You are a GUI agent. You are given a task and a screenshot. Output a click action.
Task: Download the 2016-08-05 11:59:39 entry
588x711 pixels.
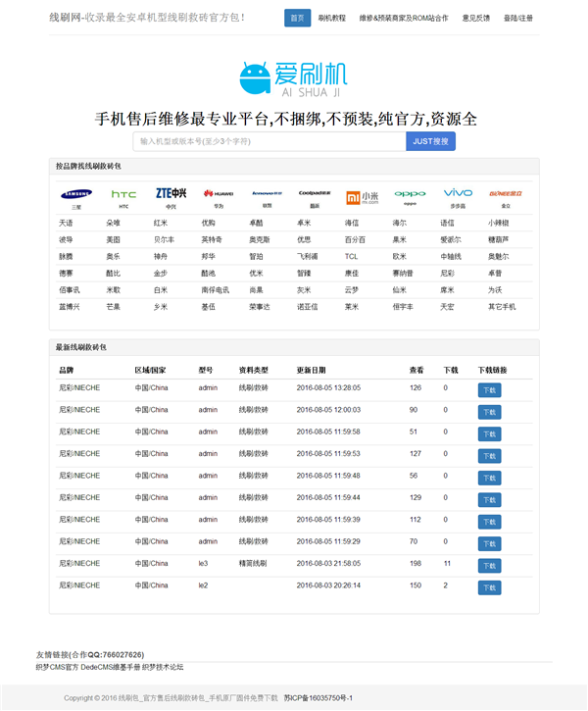click(x=489, y=522)
